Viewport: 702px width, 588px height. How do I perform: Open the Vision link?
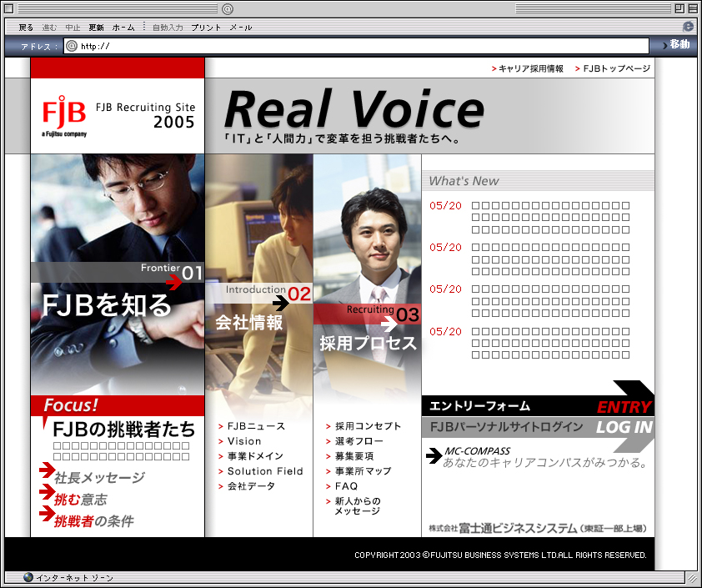pos(239,441)
